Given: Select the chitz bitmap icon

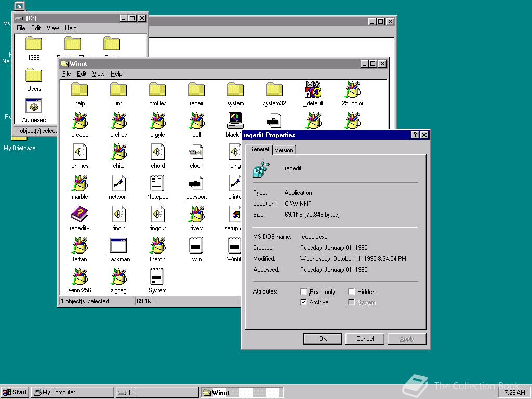Looking at the screenshot, I should pyautogui.click(x=119, y=152).
